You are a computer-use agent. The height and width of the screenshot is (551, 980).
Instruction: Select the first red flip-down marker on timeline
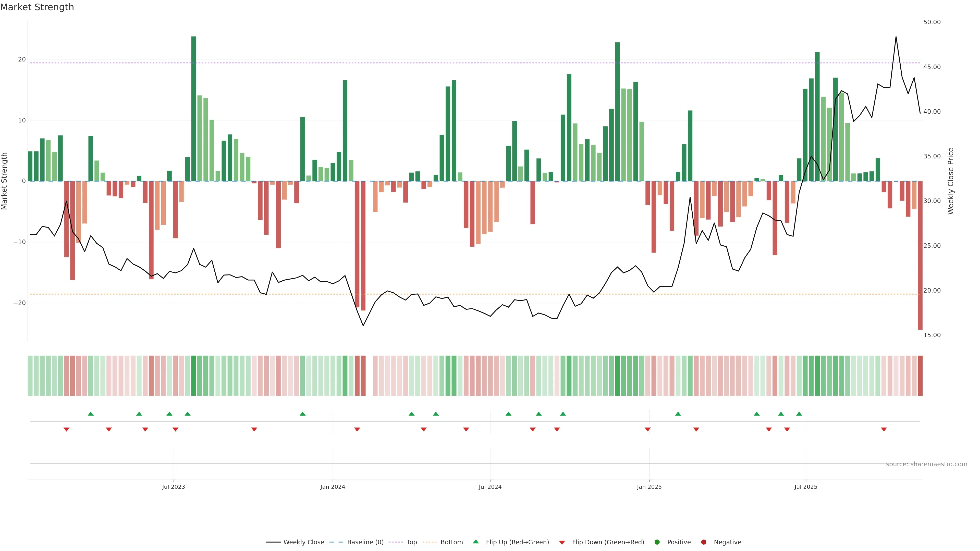pos(66,429)
